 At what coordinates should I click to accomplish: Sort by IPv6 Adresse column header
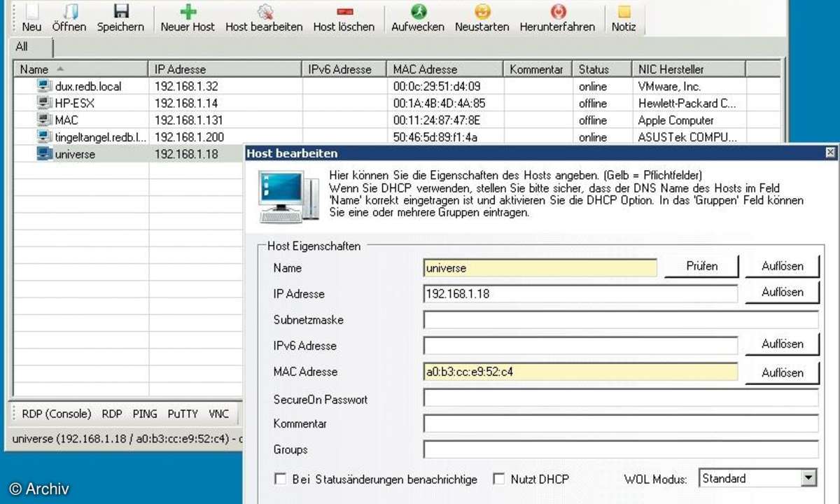tap(344, 69)
